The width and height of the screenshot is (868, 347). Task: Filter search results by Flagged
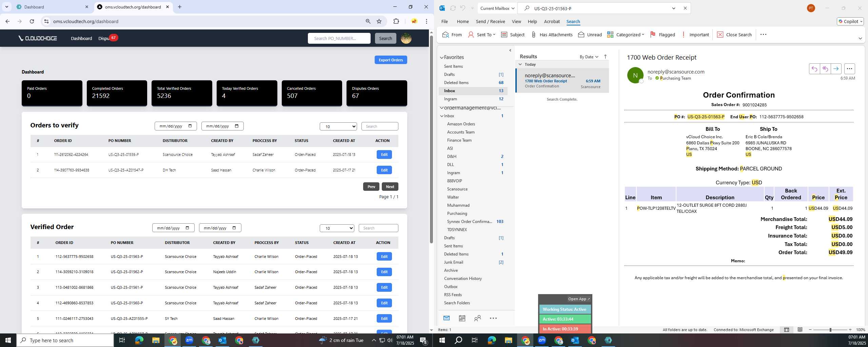[663, 35]
